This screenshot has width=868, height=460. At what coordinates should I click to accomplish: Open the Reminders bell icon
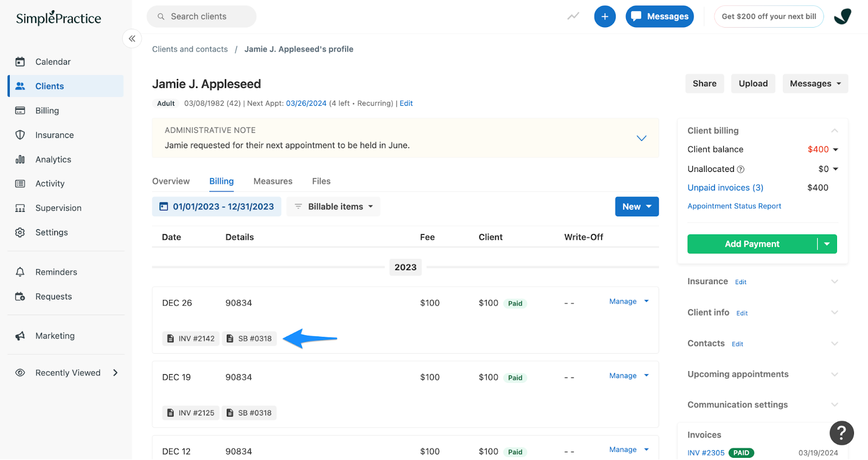pos(20,272)
